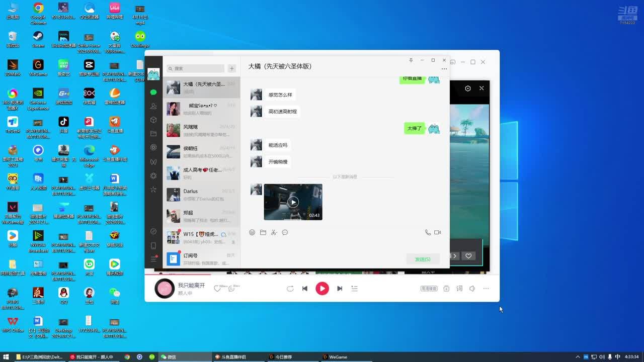
Task: Open the Darius conversation
Action: [201, 195]
